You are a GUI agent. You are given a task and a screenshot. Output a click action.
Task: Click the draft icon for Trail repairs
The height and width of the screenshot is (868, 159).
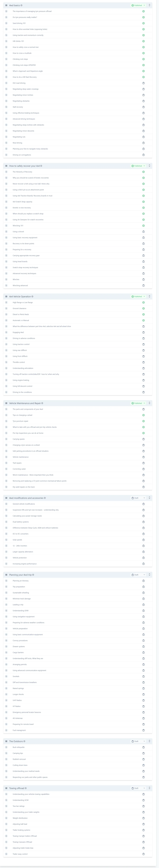tap(143, 463)
